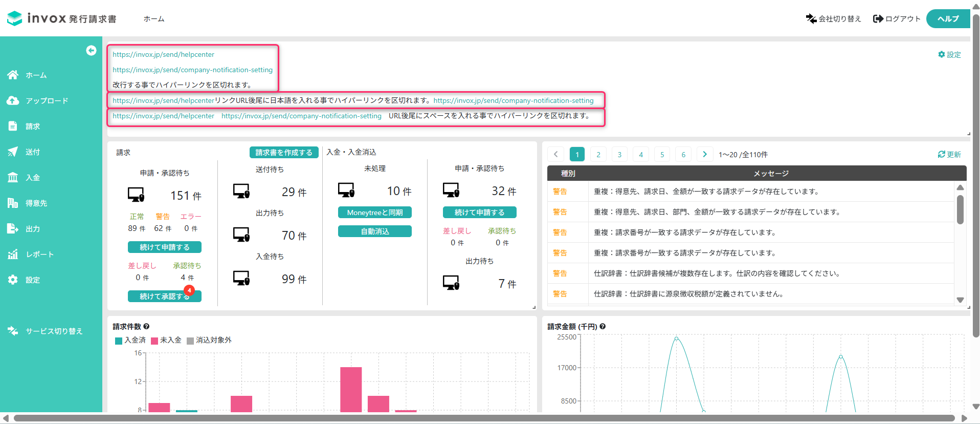980x424 pixels.
Task: Jump to page 4 of messages
Action: pyautogui.click(x=640, y=154)
